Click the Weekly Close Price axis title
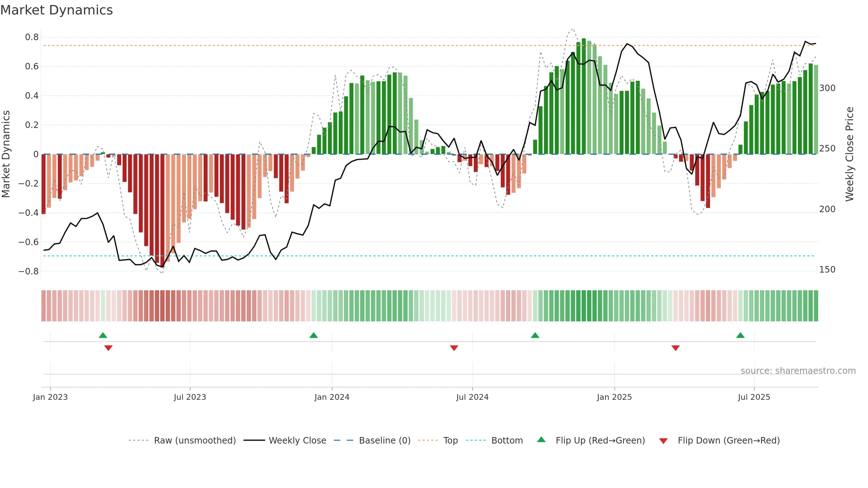Viewport: 868px width, 488px height. tap(850, 154)
